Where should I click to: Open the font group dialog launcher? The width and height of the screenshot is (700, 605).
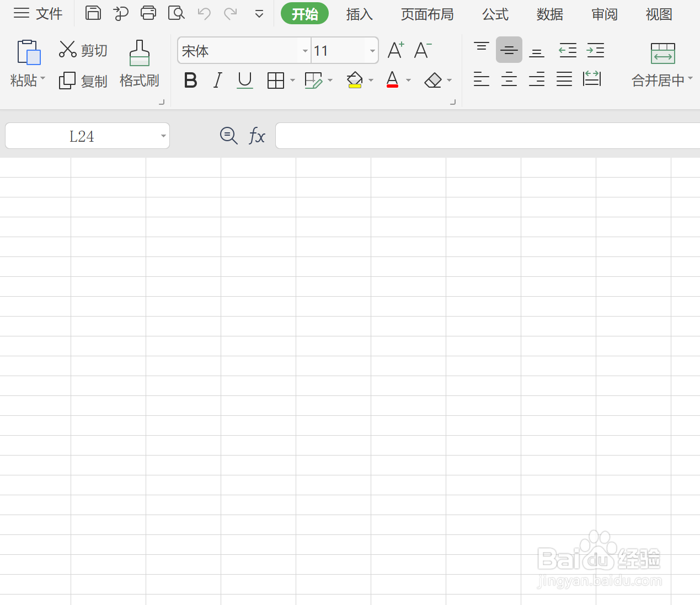coord(453,101)
